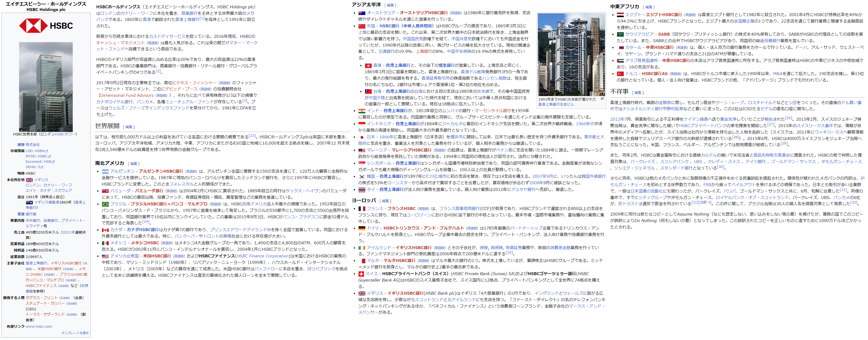Viewport: 868px width, 340px height.
Task: Click the Taiwan flag icon
Action: click(368, 91)
